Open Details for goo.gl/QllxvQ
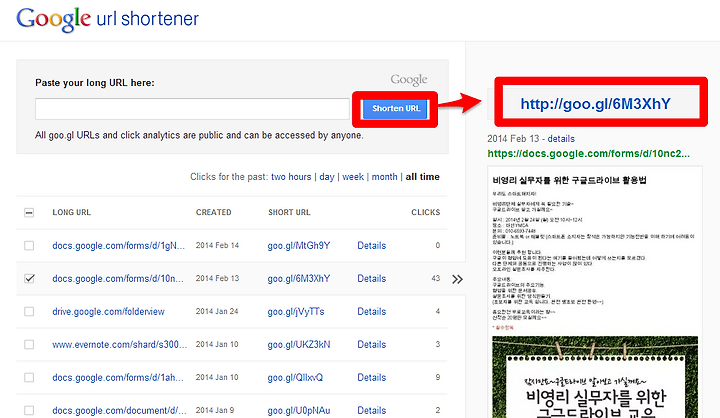The height and width of the screenshot is (418, 720). point(371,378)
